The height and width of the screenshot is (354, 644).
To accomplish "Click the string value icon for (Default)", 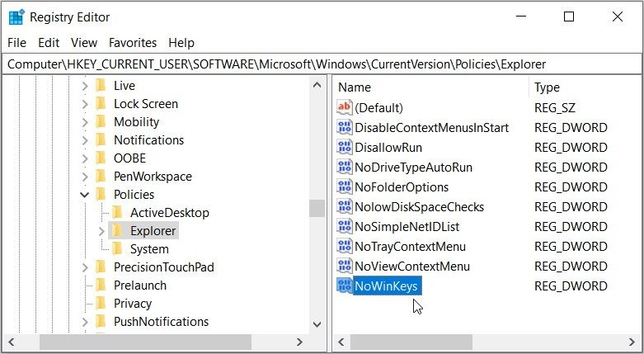I will pos(345,108).
